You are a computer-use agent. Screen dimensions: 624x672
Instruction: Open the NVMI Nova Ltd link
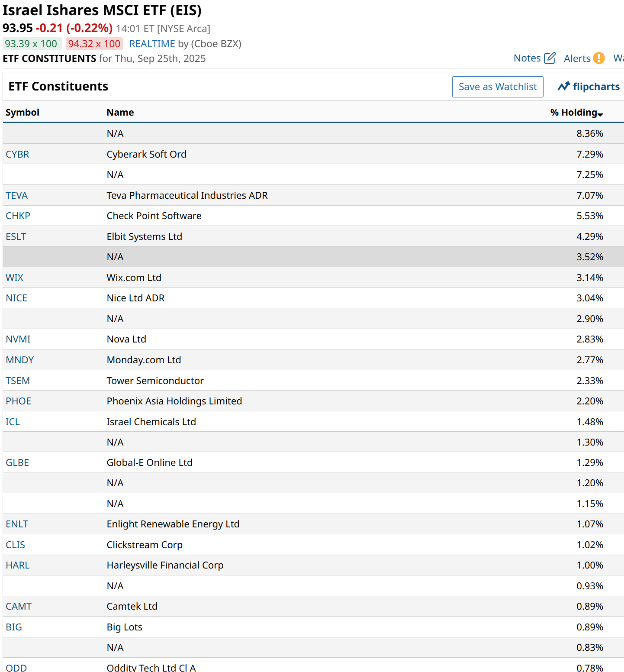tap(18, 339)
